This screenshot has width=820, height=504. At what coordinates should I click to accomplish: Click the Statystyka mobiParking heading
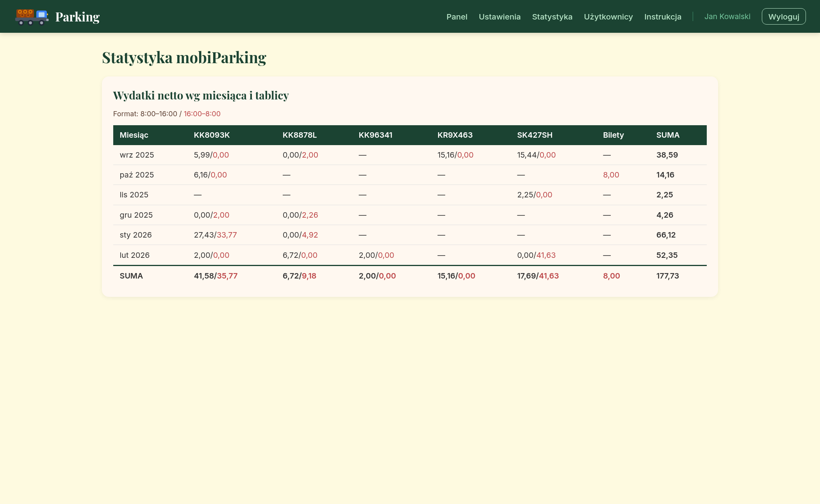[x=184, y=57]
